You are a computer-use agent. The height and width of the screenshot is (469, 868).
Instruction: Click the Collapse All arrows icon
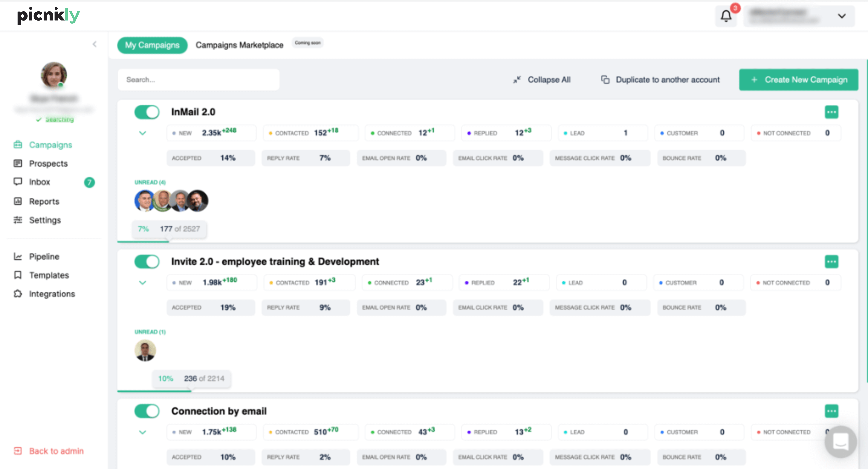[517, 80]
